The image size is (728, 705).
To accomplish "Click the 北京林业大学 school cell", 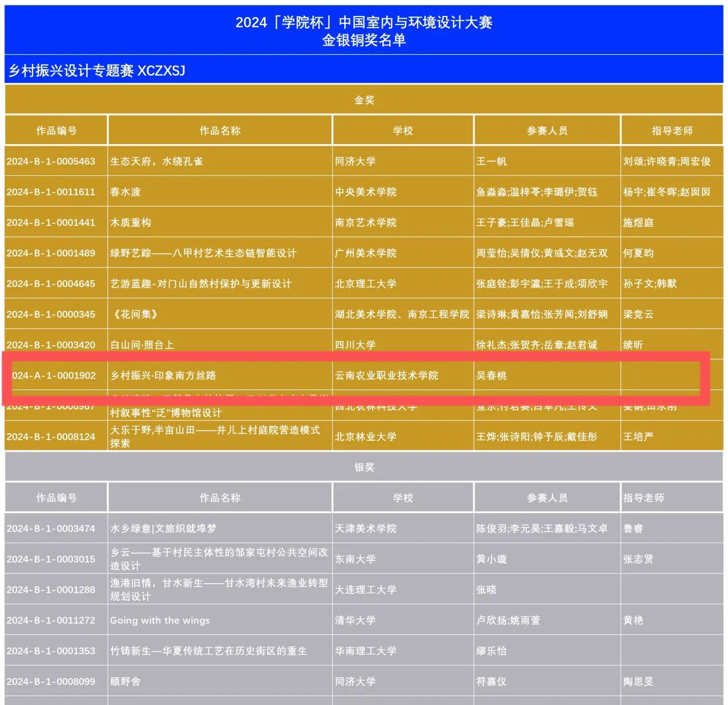I will [x=366, y=437].
